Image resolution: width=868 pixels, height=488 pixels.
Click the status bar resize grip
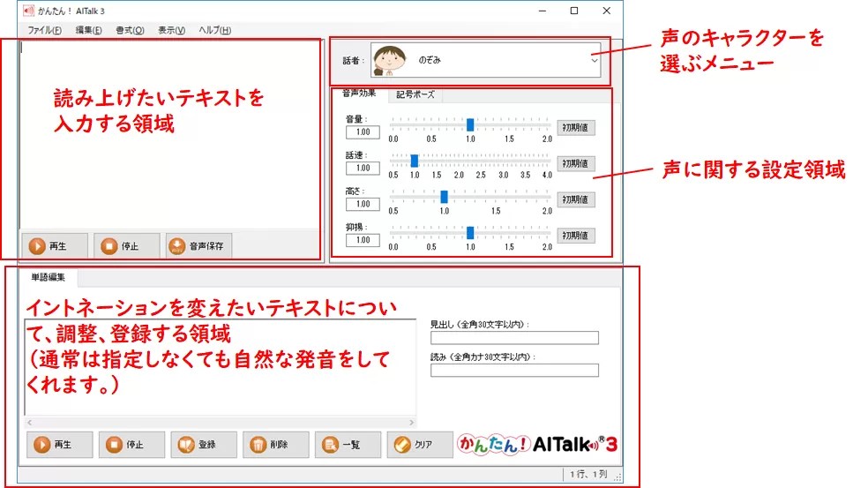click(x=617, y=477)
